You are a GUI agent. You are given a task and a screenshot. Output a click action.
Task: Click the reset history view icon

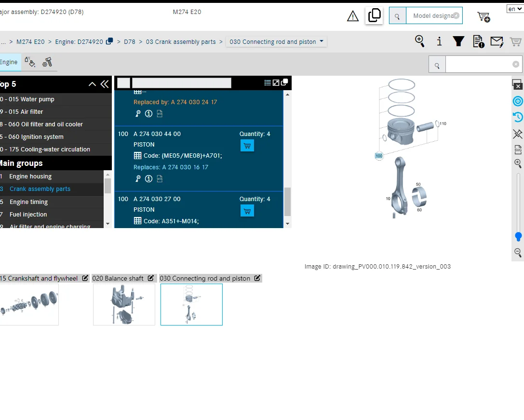(x=518, y=117)
